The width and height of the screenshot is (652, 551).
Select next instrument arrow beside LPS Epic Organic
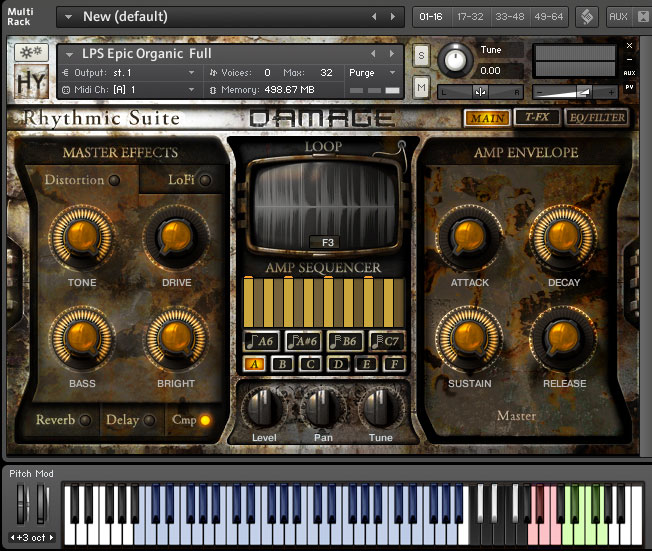(x=391, y=53)
